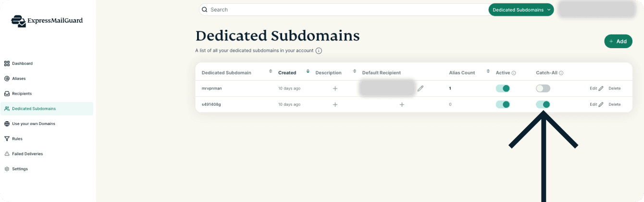Click the green Add button
This screenshot has width=644, height=202.
point(618,41)
